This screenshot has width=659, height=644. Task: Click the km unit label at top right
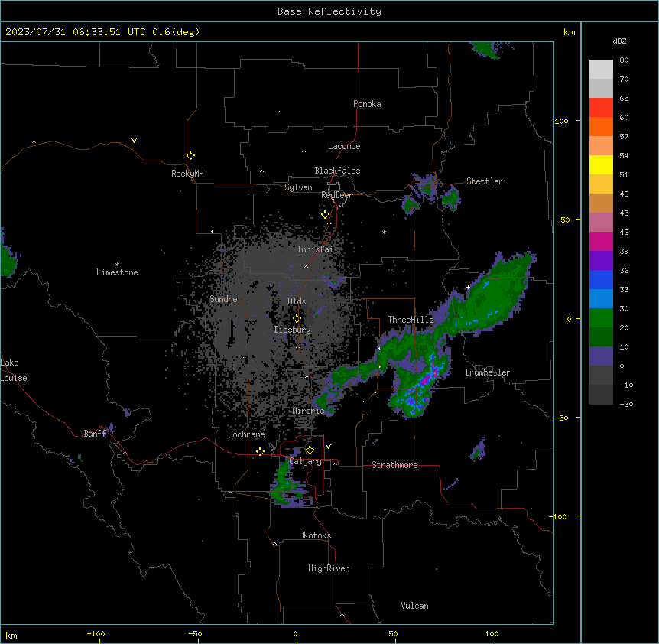point(569,32)
